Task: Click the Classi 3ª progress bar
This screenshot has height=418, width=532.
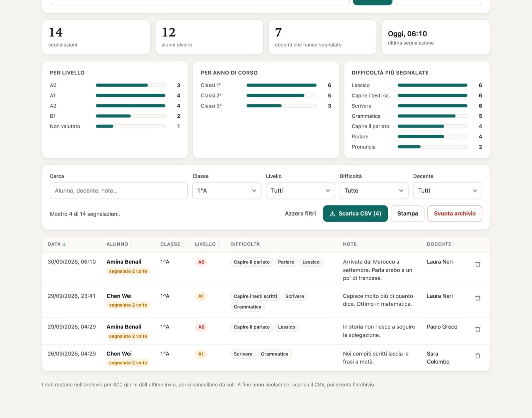Action: (281, 106)
